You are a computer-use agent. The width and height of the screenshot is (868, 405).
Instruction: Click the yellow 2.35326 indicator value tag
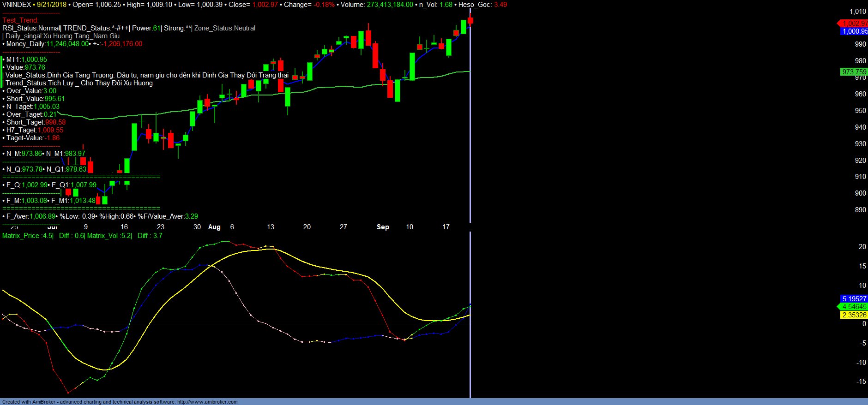[x=854, y=315]
